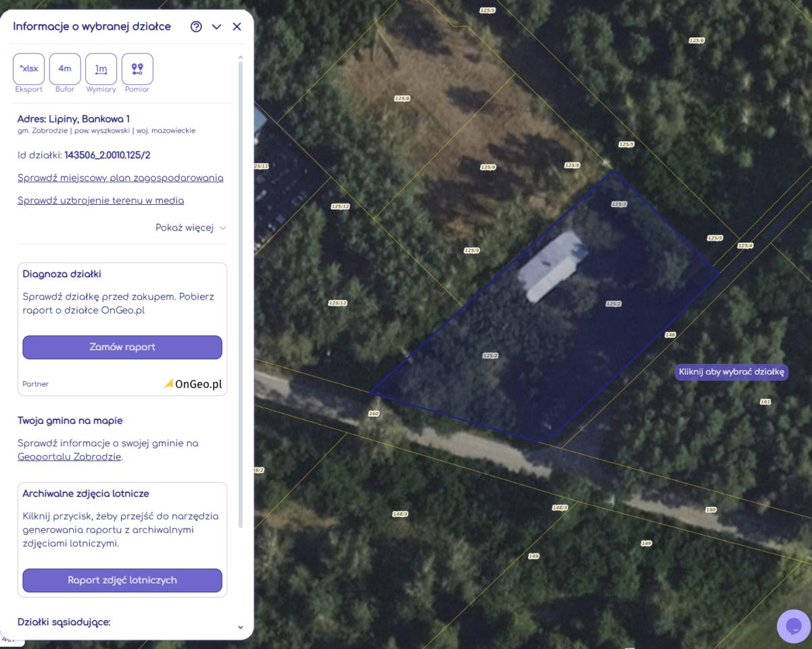
Task: Open the help question mark icon
Action: pos(196,27)
